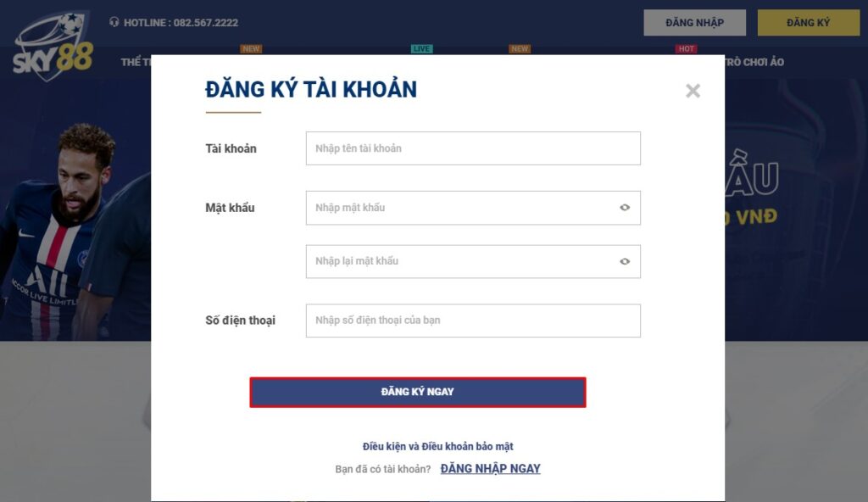Focus the Nhập lại mật khẩu field
Screen dimensions: 868x502
pyautogui.click(x=473, y=261)
